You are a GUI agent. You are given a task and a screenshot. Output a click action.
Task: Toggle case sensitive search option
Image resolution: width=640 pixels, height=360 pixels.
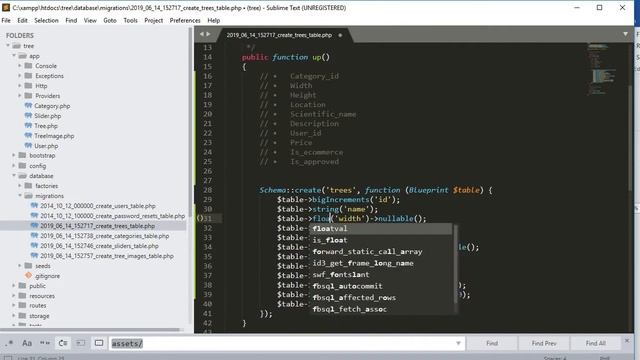coord(27,343)
